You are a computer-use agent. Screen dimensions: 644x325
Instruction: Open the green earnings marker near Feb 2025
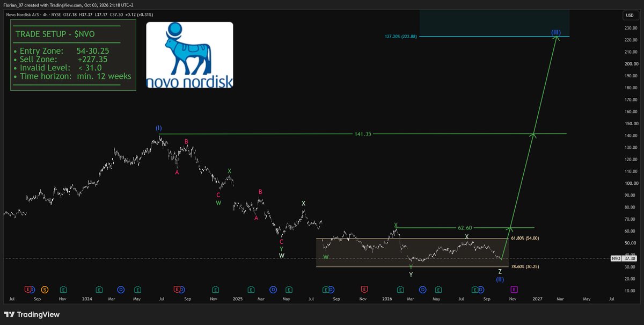tap(252, 290)
